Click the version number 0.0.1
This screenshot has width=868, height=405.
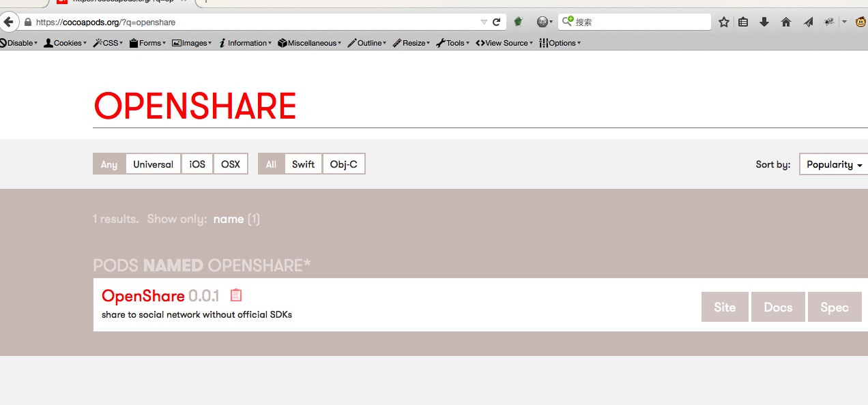coord(204,296)
